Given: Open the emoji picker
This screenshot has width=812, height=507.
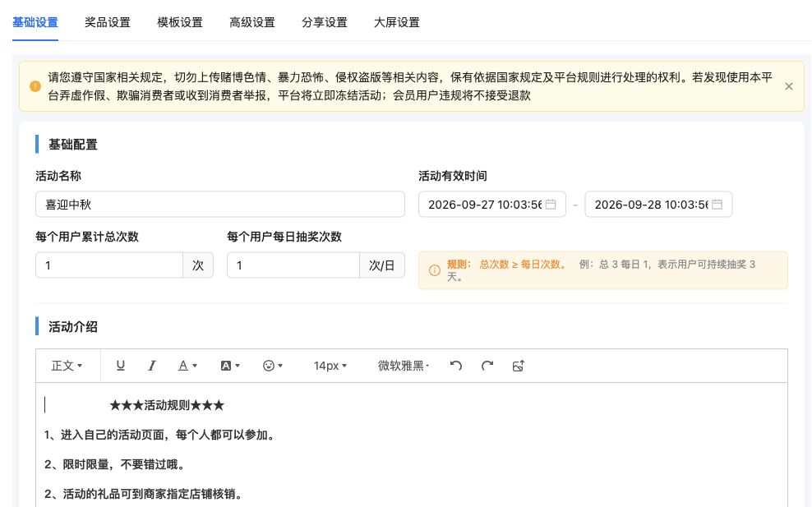Looking at the screenshot, I should (272, 366).
